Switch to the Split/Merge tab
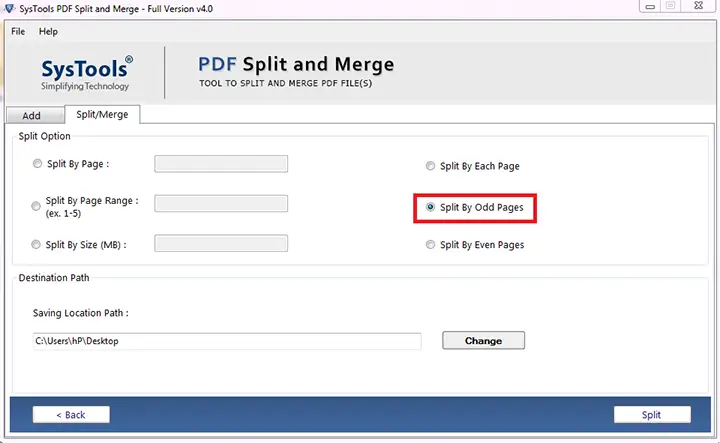720x443 pixels. coord(102,114)
